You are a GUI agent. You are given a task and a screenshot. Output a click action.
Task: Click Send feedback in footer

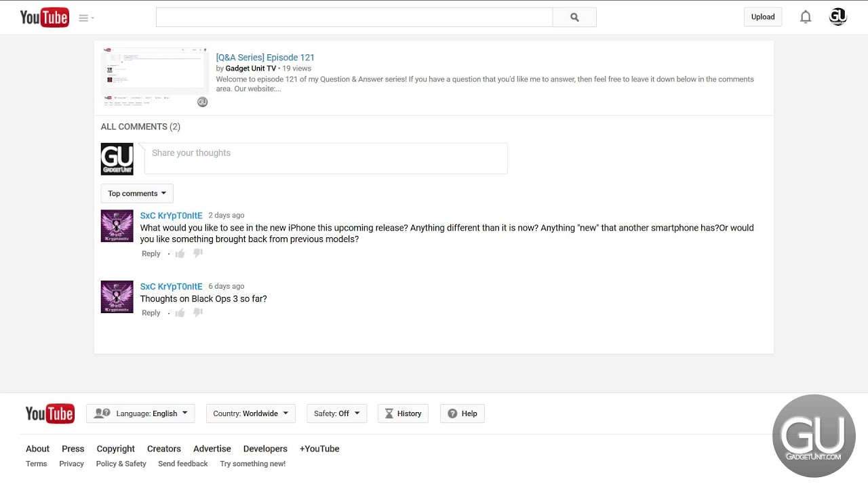[x=183, y=464]
